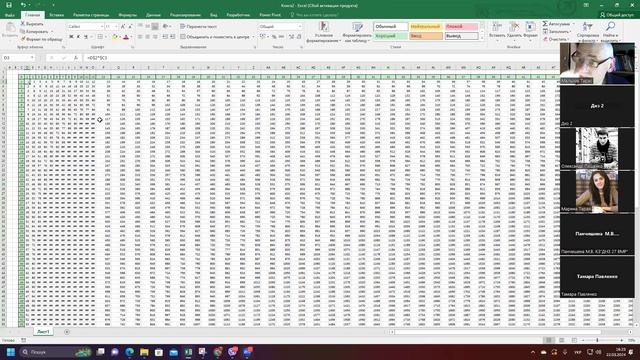This screenshot has height=360, width=640.
Task: Apply the Нейтральный cell style
Action: coord(425,27)
